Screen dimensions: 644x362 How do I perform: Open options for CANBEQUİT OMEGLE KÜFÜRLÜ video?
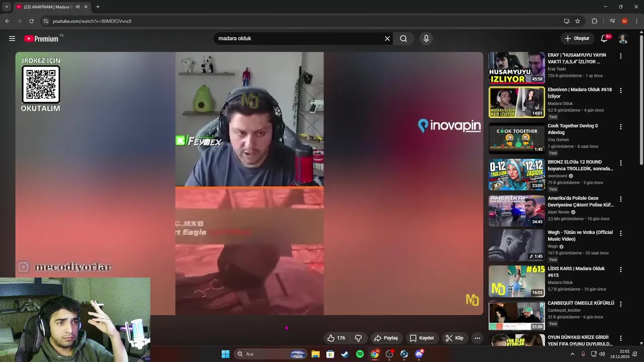coord(620,304)
